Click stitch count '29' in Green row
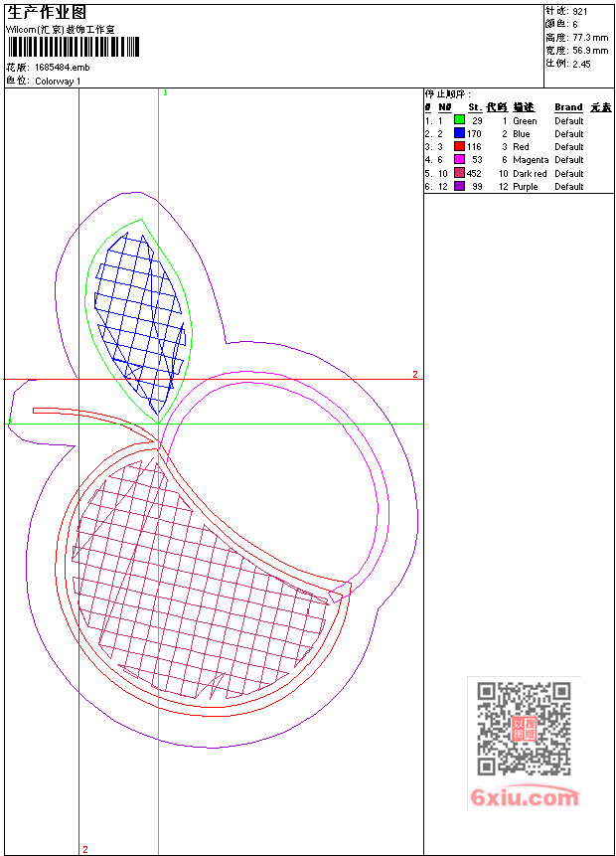The height and width of the screenshot is (856, 616). (477, 121)
